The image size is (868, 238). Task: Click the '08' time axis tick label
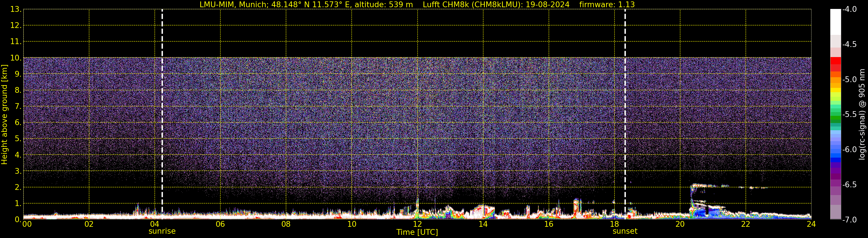[x=286, y=224]
